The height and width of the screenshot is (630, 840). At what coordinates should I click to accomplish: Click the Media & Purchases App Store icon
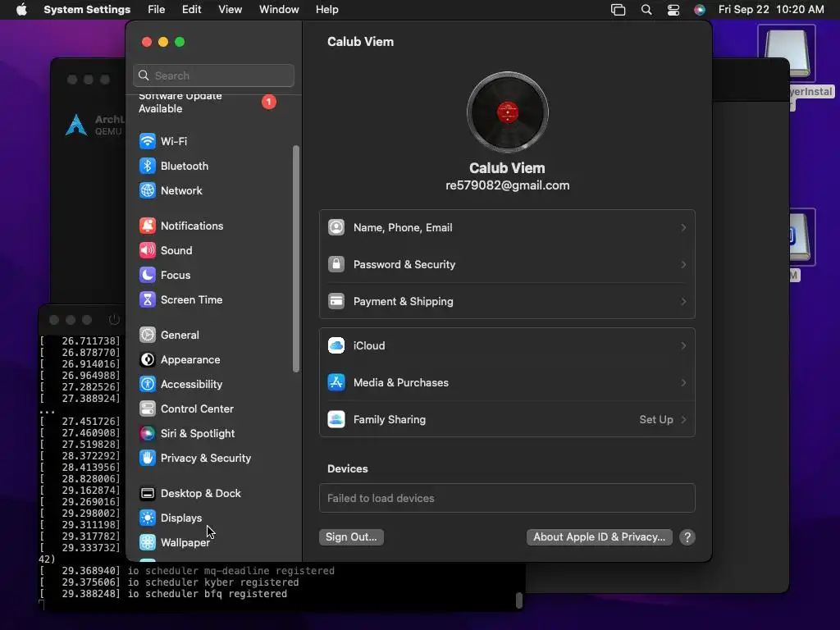336,383
